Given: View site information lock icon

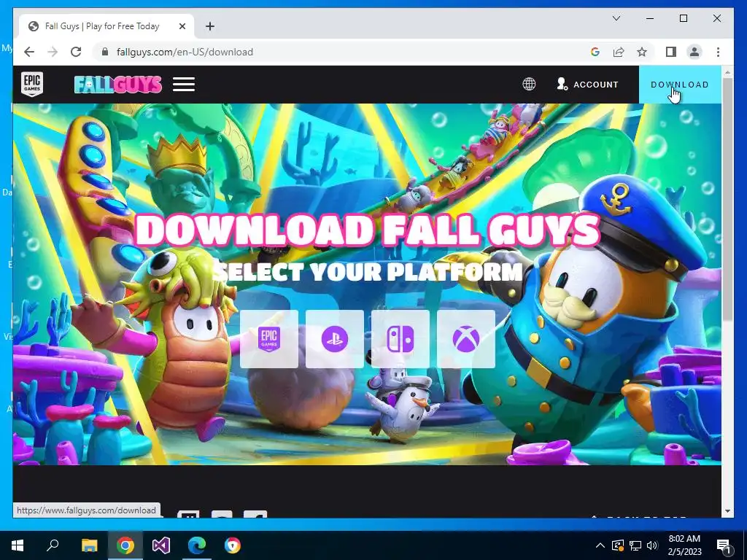Looking at the screenshot, I should 105,52.
